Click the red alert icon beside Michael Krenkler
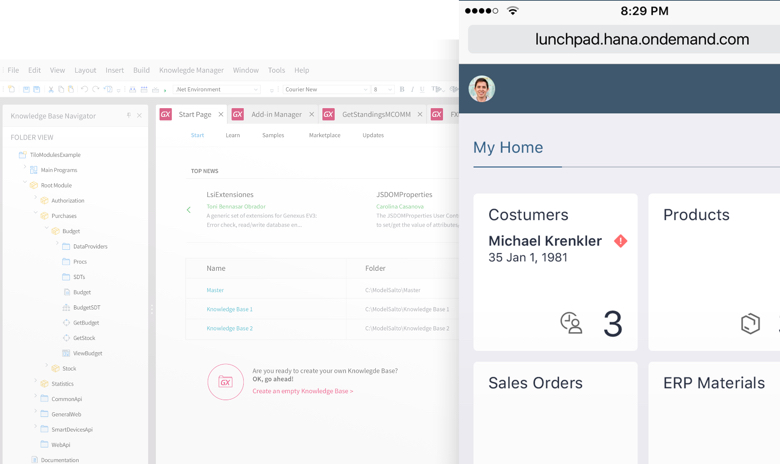 (x=620, y=241)
